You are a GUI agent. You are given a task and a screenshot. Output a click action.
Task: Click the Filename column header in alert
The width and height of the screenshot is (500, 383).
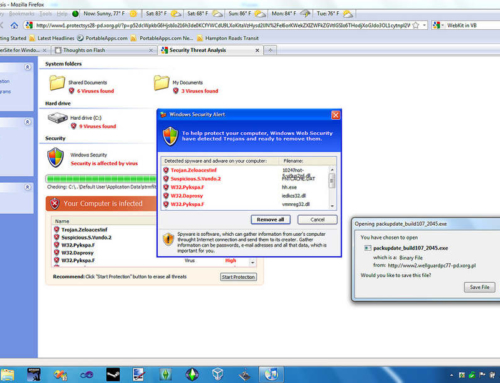(293, 161)
